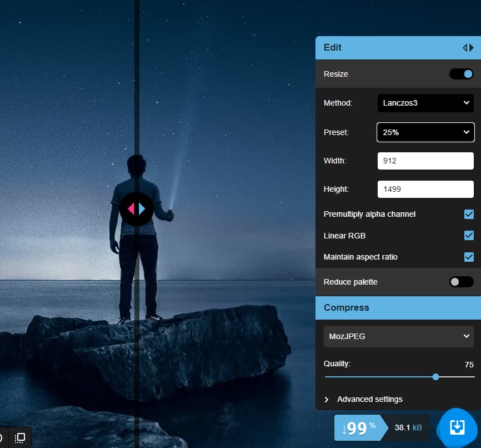This screenshot has width=481, height=448.
Task: Open the MozJPEG codec dropdown
Action: [398, 336]
